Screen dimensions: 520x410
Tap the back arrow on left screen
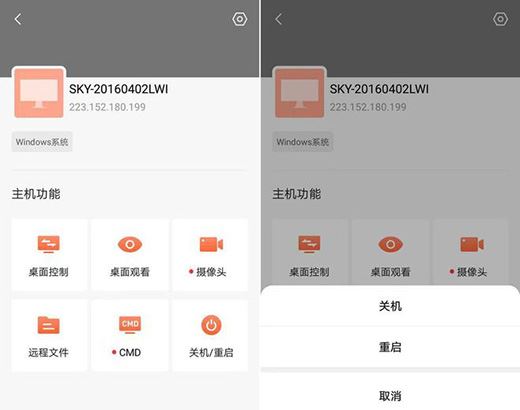click(18, 19)
